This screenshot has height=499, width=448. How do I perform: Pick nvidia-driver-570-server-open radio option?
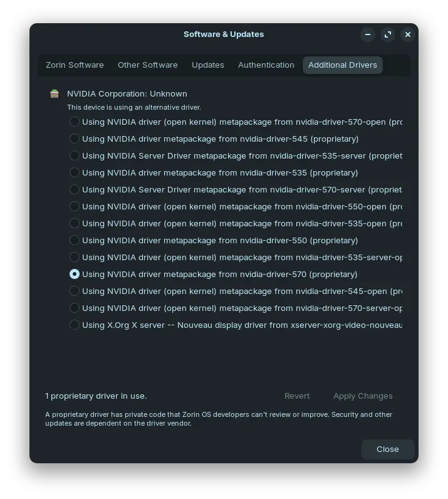click(75, 308)
